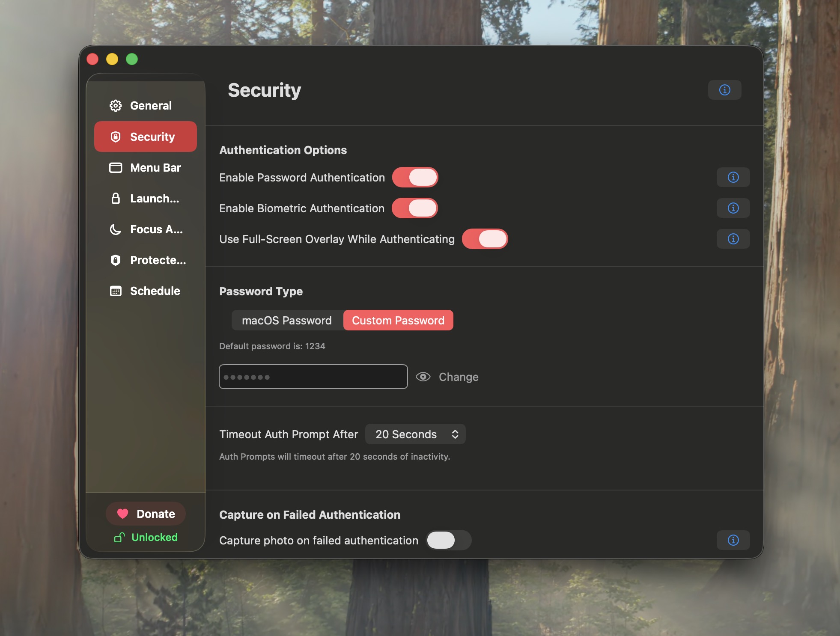Image resolution: width=840 pixels, height=636 pixels.
Task: Open Schedule section via calendar icon
Action: 116,291
